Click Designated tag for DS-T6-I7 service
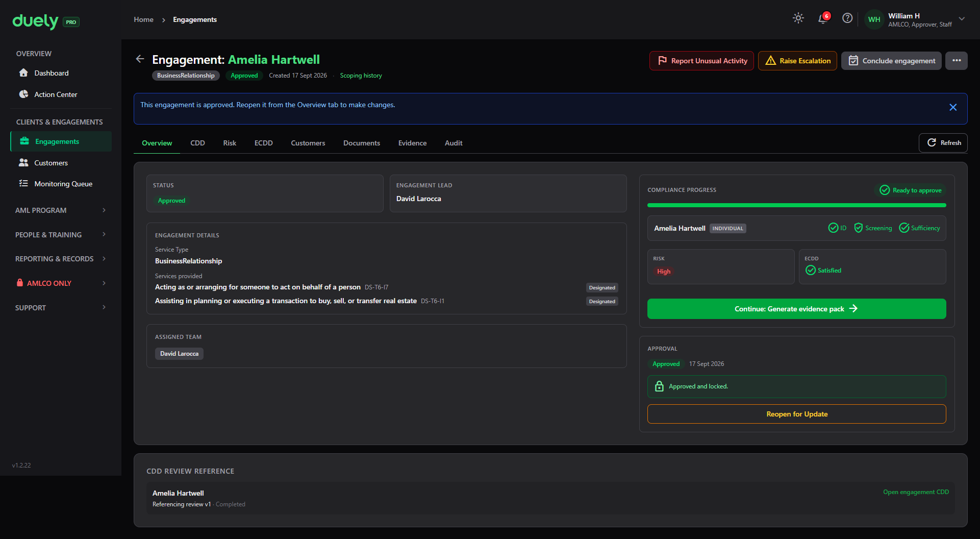This screenshot has height=539, width=980. pyautogui.click(x=602, y=288)
